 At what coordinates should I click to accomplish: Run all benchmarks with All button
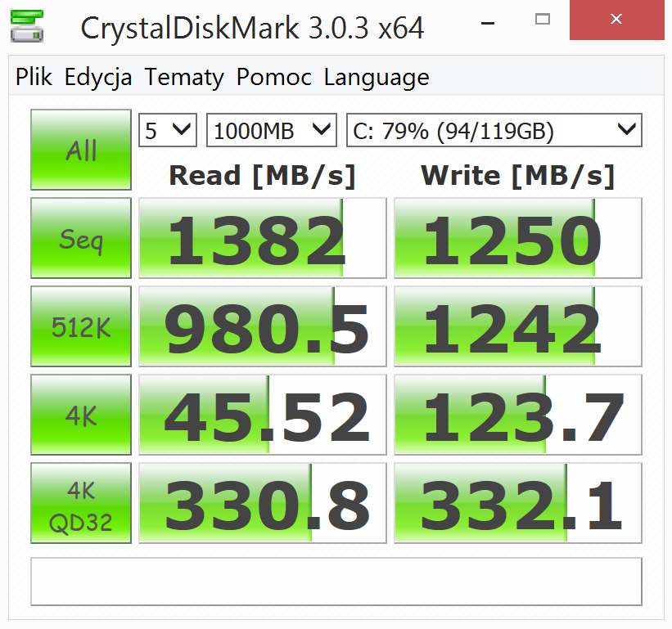point(81,150)
